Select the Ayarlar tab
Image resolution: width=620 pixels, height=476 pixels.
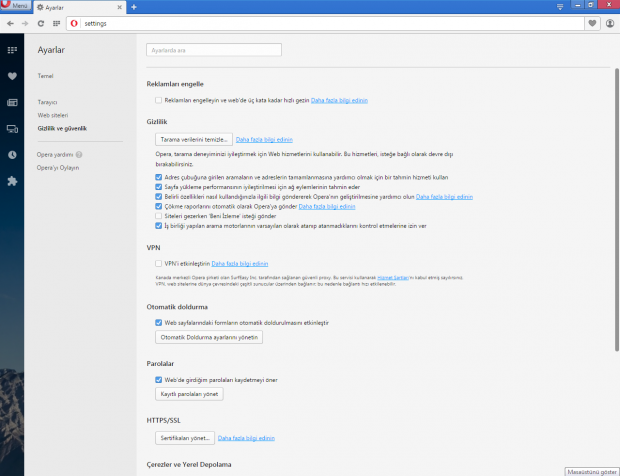[79, 8]
